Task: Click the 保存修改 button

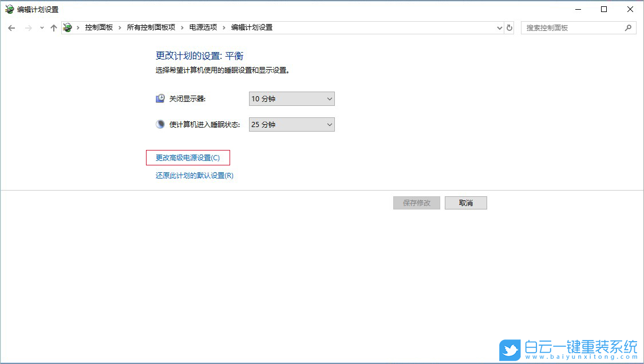Action: [x=416, y=203]
